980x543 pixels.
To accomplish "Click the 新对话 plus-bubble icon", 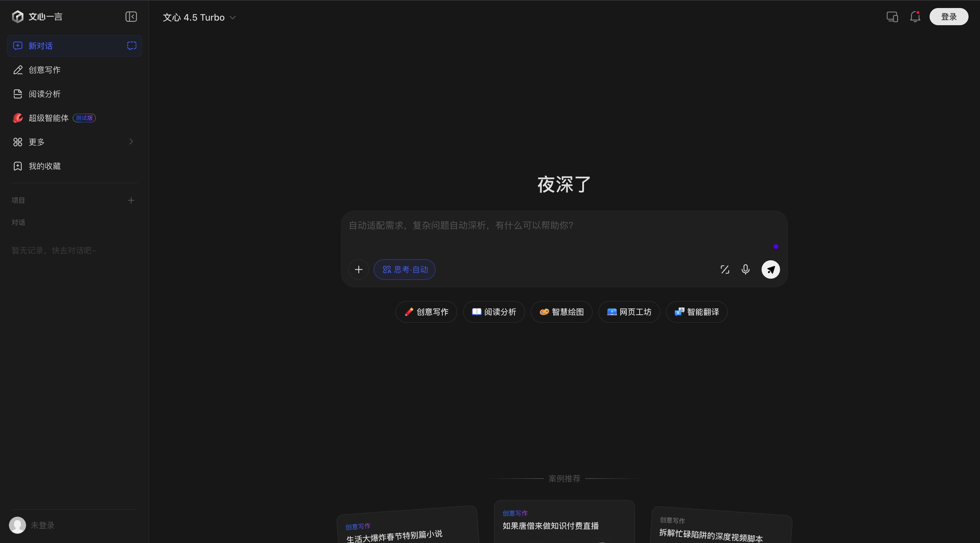I will tap(18, 46).
